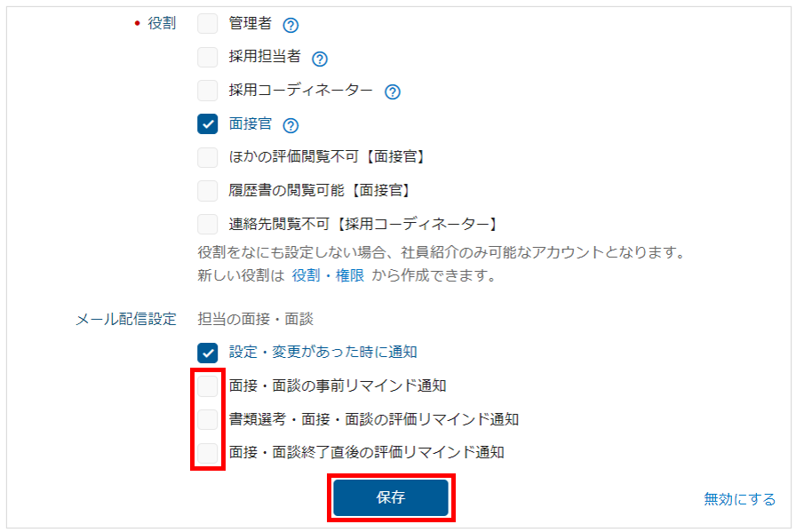The width and height of the screenshot is (796, 532).
Task: Uncheck 設定・変更があった時に通知 checkbox
Action: [x=208, y=352]
